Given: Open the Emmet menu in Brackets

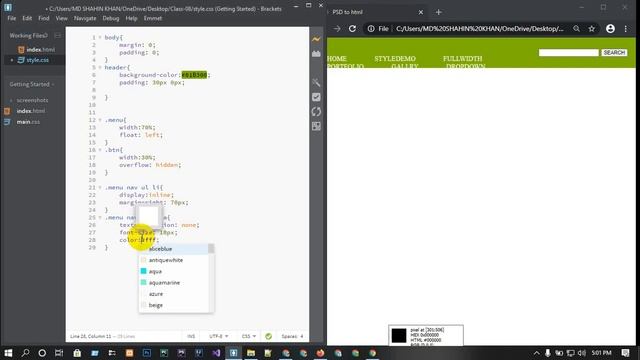Looking at the screenshot, I should (x=153, y=18).
